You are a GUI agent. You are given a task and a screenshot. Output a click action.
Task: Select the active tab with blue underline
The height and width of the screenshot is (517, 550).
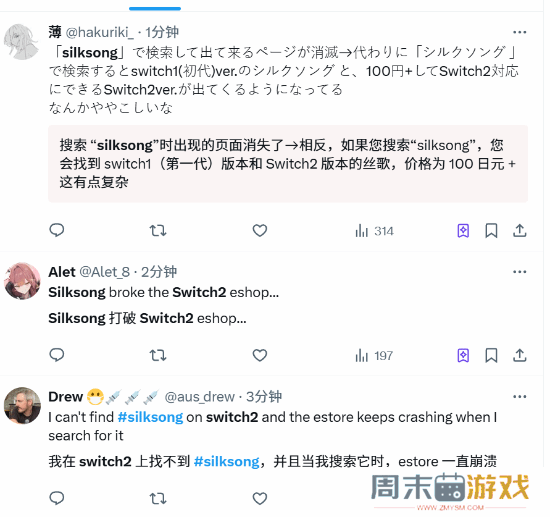click(155, 7)
